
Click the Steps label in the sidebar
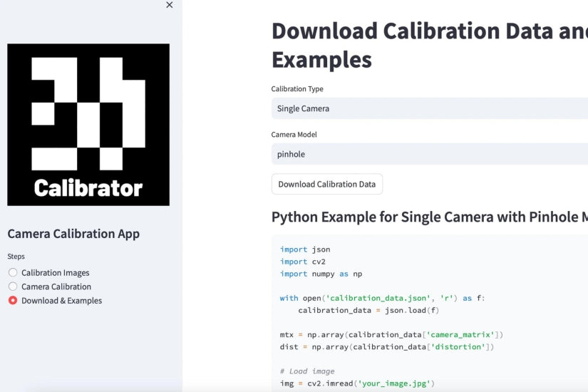tap(16, 257)
